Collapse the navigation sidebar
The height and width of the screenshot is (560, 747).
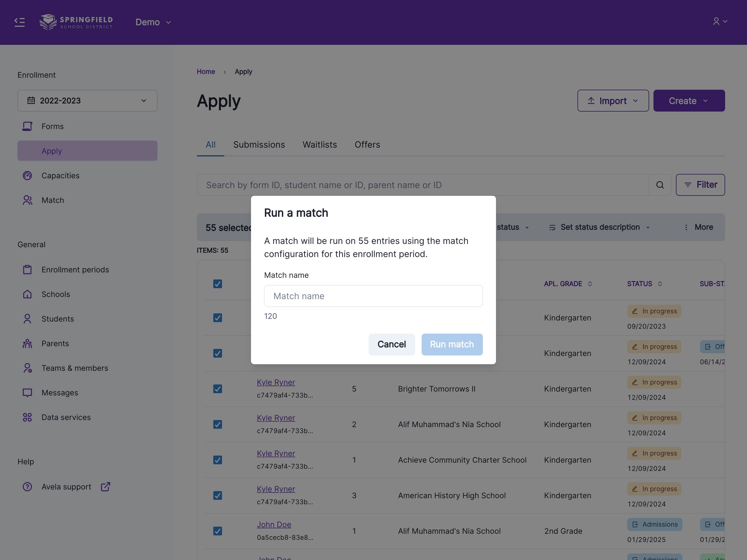coord(19,22)
